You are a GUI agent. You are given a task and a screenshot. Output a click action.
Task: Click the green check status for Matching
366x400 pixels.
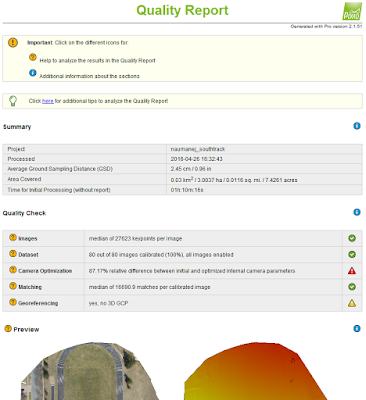tap(352, 287)
